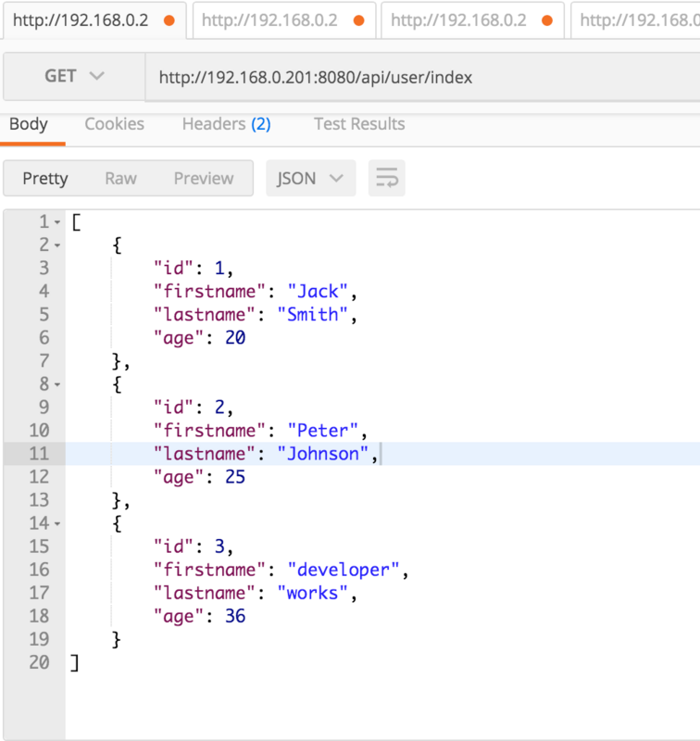Open the Headers (2) tab

tap(226, 124)
